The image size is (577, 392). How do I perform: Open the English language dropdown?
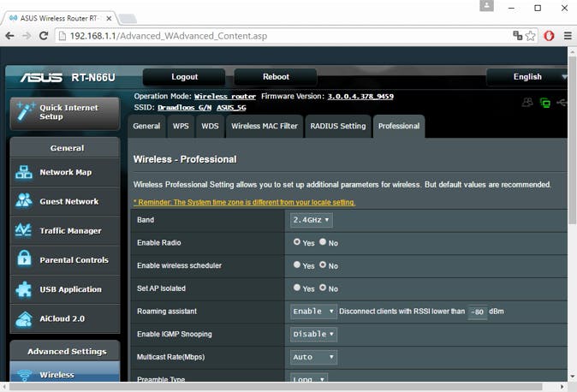click(527, 77)
